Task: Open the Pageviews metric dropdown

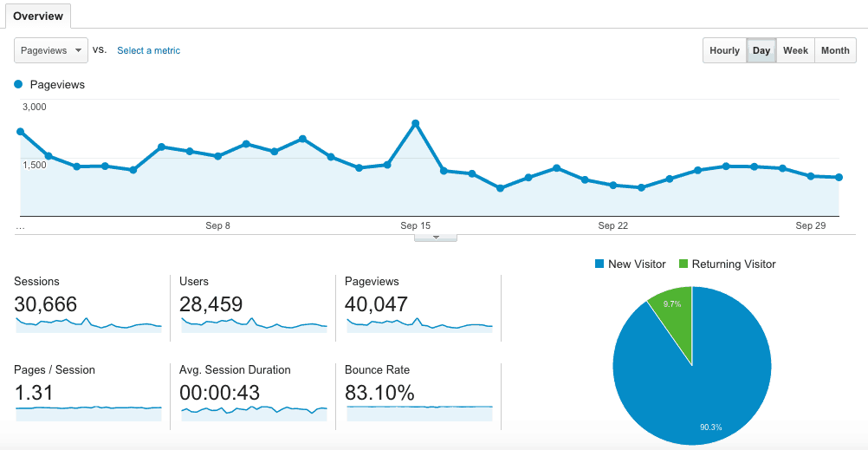Action: click(x=51, y=50)
